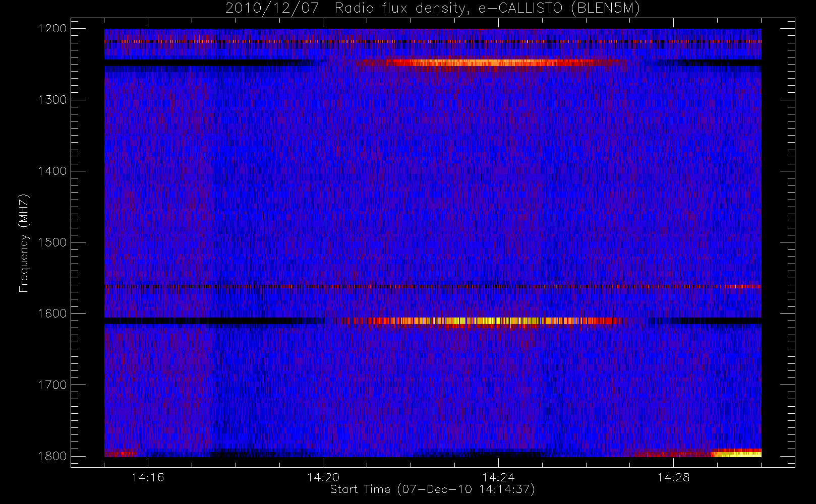Click the "Frequency (MHz)" y-axis label

(x=23, y=243)
